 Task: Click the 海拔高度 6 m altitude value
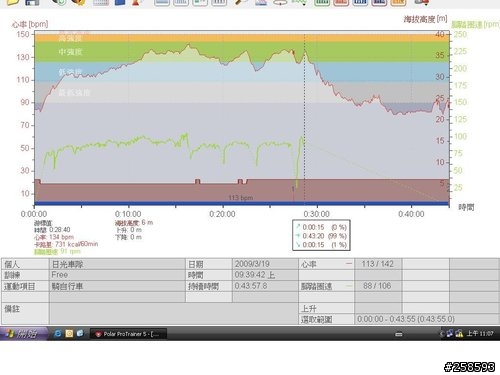pos(134,222)
